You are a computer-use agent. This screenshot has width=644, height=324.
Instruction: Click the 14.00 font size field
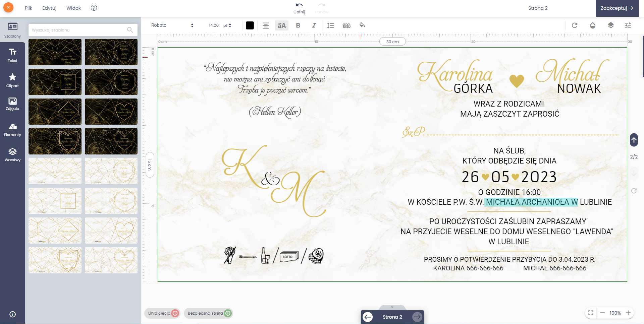tap(214, 25)
